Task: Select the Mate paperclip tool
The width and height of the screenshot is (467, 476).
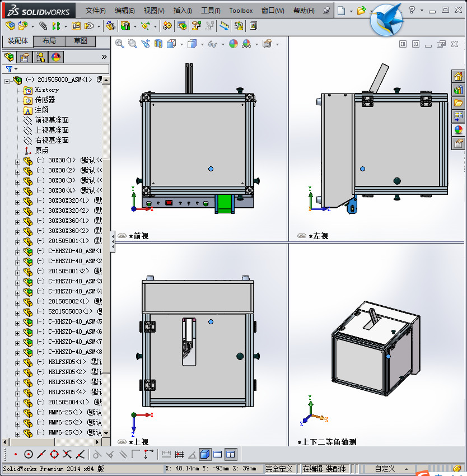Action: pyautogui.click(x=43, y=26)
